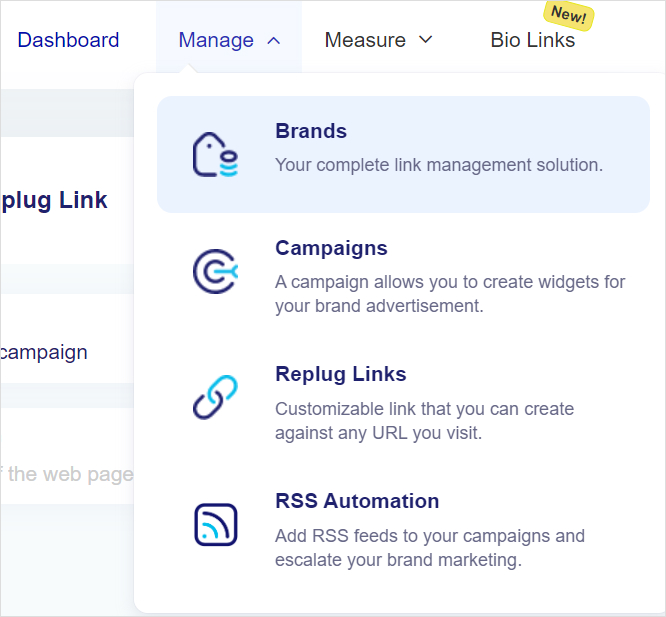Click the Campaigns target icon
Image resolution: width=666 pixels, height=617 pixels.
click(x=215, y=271)
